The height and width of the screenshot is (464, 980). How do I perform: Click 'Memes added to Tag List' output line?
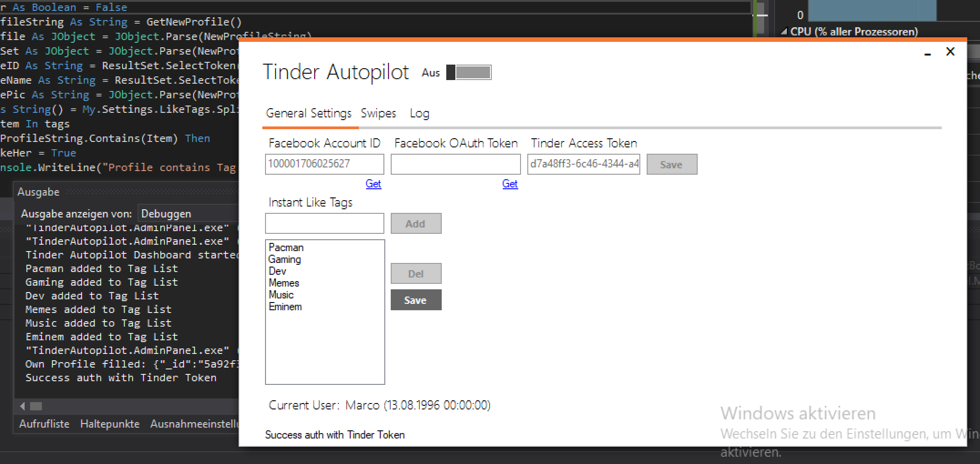pyautogui.click(x=98, y=309)
